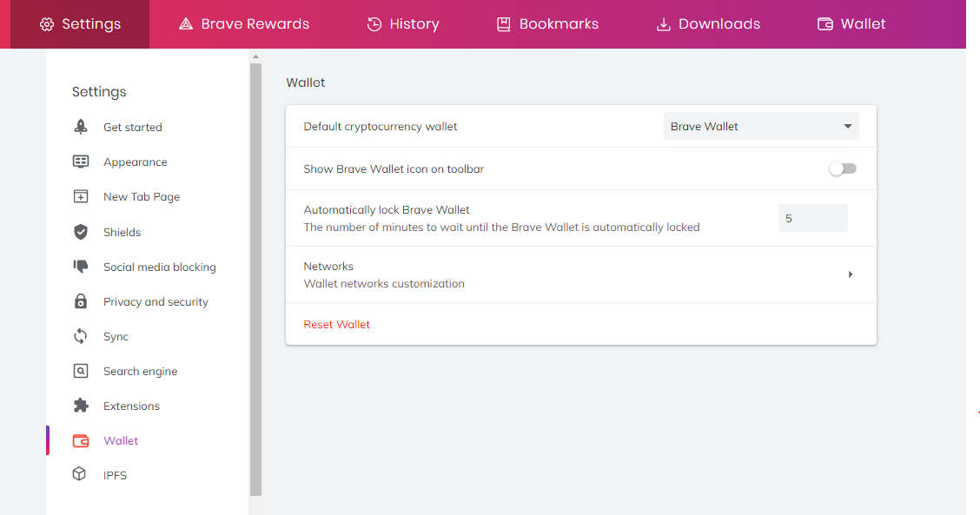Click the Appearance layout icon
Image resolution: width=980 pixels, height=515 pixels.
point(81,162)
